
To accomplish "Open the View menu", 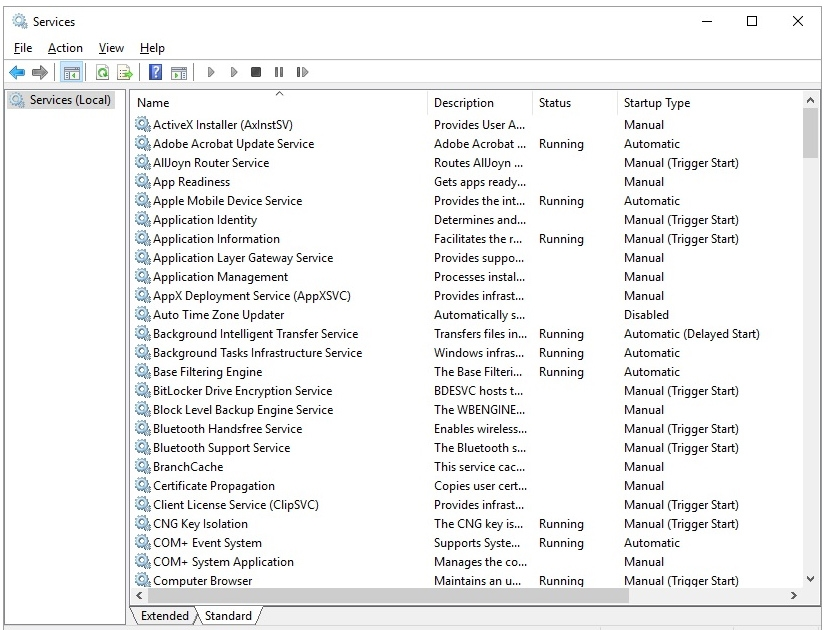I will point(111,48).
